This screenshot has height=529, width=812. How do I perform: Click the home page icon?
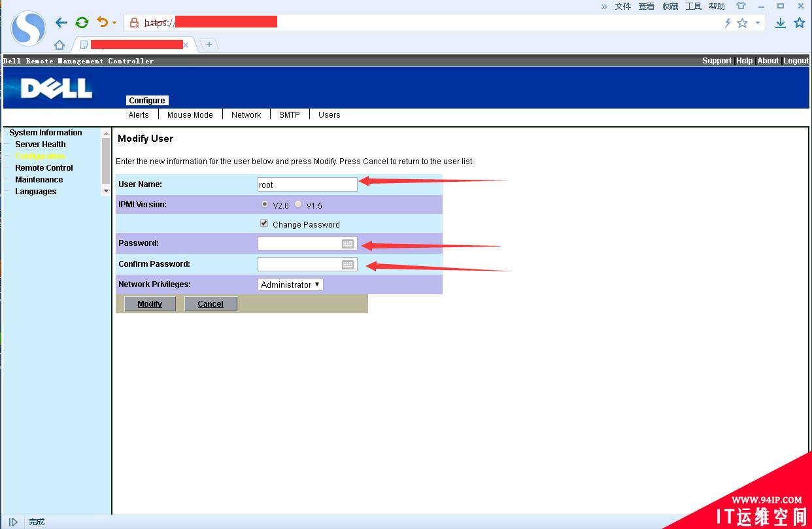click(x=59, y=44)
